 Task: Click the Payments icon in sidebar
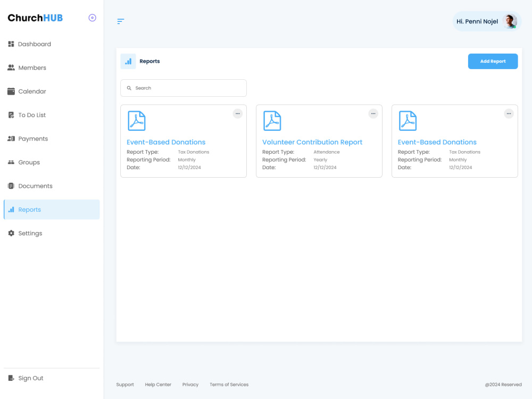(11, 138)
